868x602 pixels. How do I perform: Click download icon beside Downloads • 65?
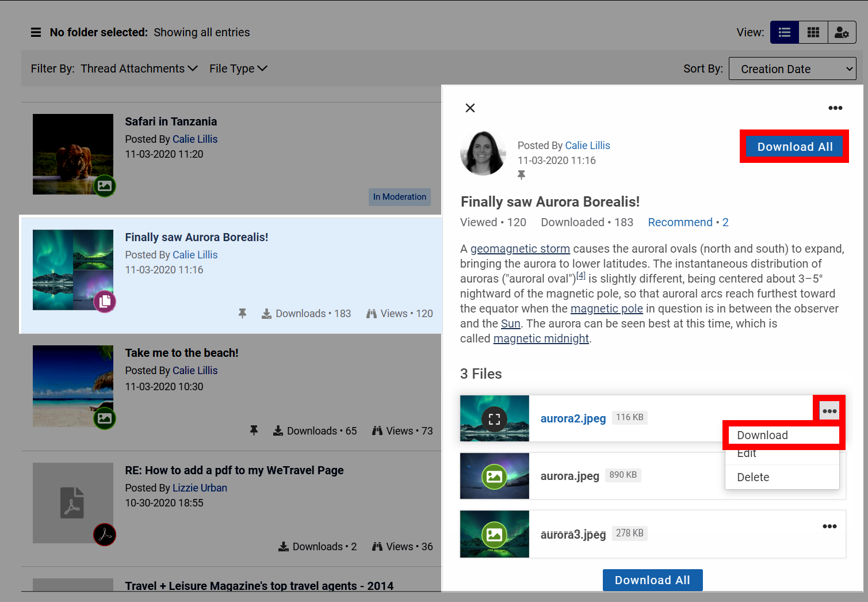pos(278,430)
